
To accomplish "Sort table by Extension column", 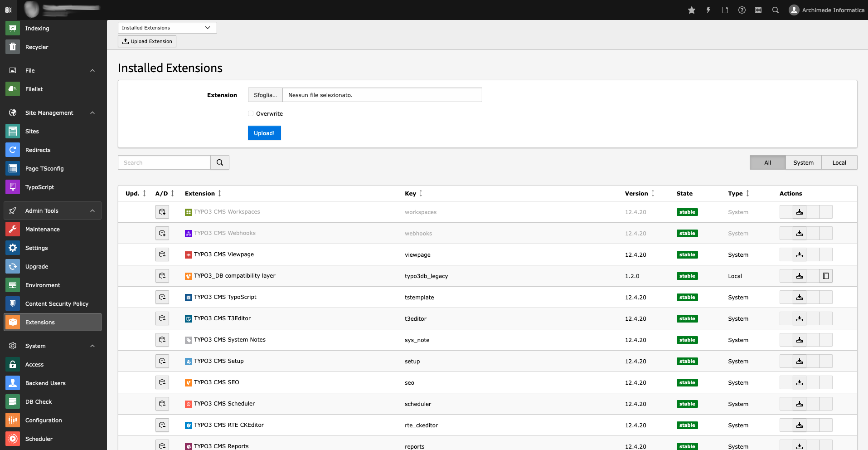I will click(x=203, y=193).
